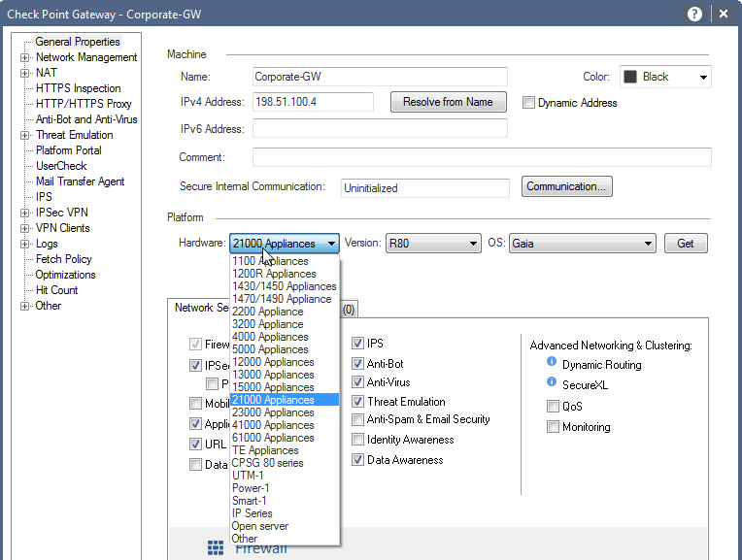742x560 pixels.
Task: Expand the NAT tree node
Action: [x=24, y=74]
